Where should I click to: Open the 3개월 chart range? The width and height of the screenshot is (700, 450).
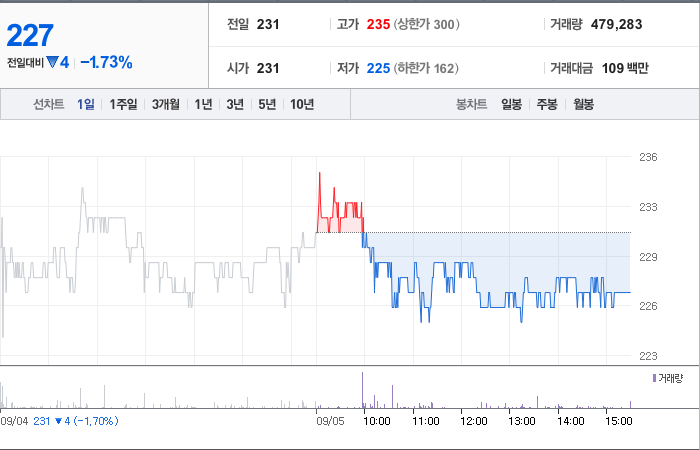click(x=166, y=104)
